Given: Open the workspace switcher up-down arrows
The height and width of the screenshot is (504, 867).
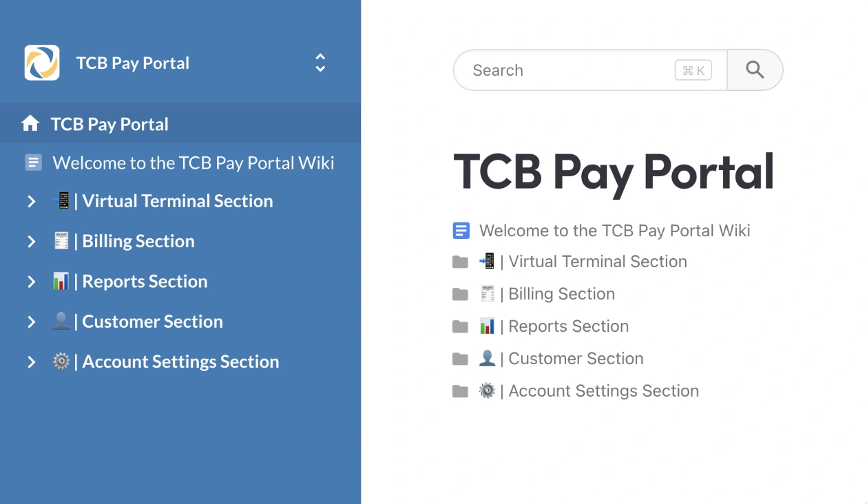Looking at the screenshot, I should 320,63.
